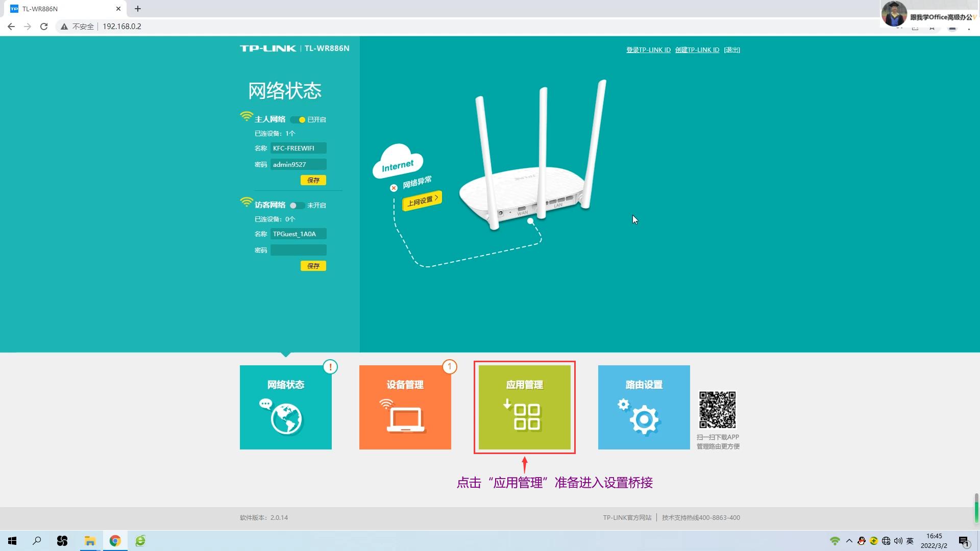Screen dimensions: 980x551
Task: Click the number badge on 设备管理 tile
Action: (450, 367)
